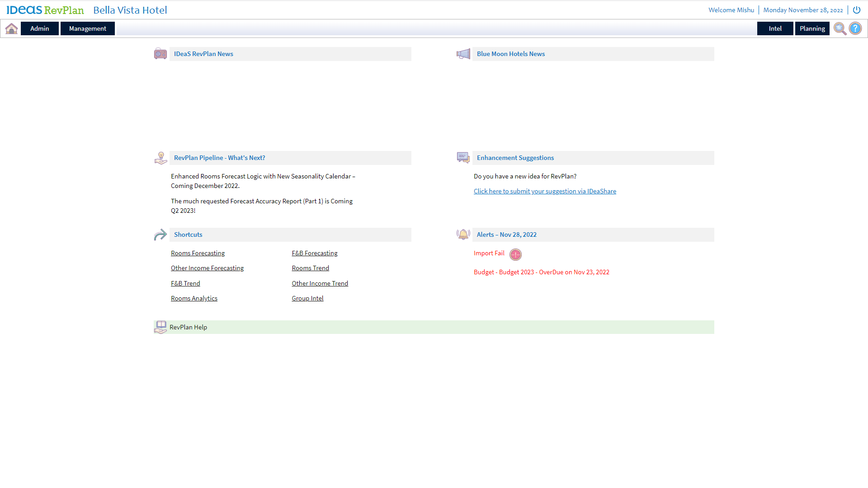
Task: Open the Intel menu
Action: click(x=775, y=28)
